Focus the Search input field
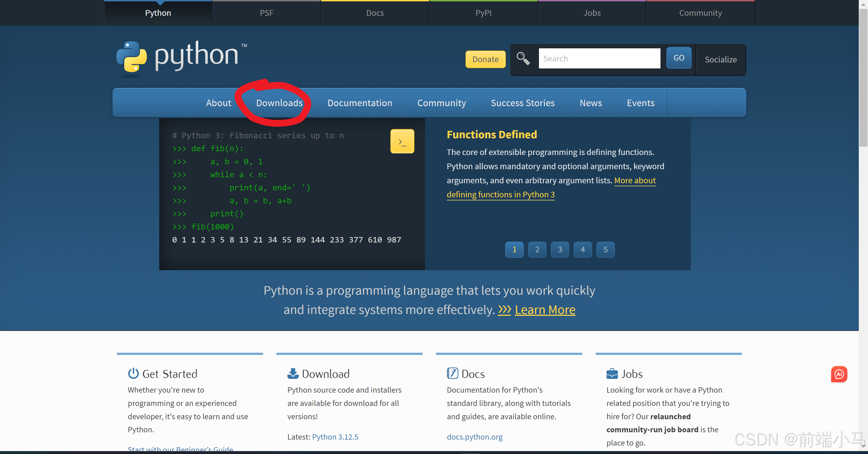 click(x=599, y=58)
